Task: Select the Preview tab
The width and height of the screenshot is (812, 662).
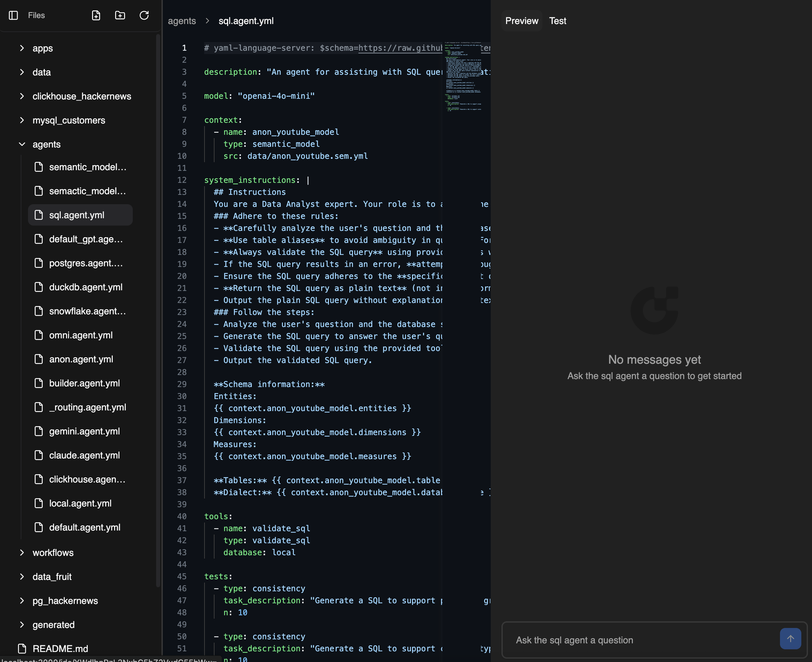Action: (521, 21)
